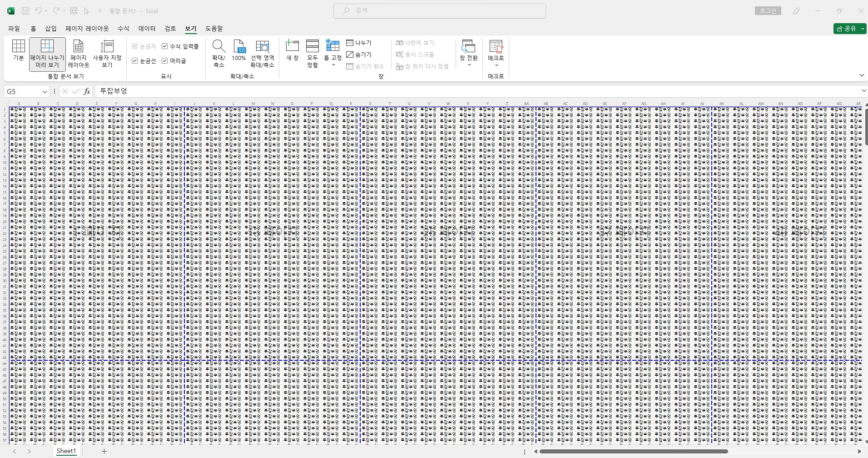Viewport: 868px width, 458px height.
Task: Hide the window (숨기기)
Action: (359, 55)
